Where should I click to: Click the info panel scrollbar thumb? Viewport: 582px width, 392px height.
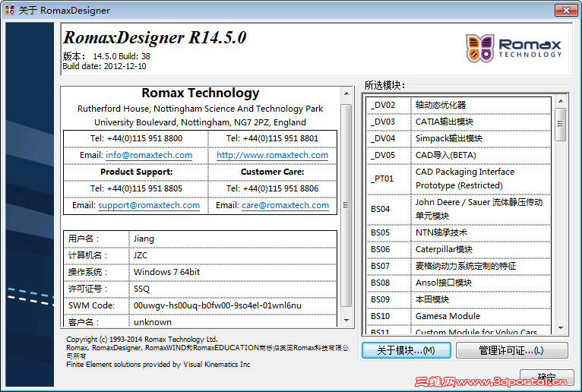tap(346, 205)
